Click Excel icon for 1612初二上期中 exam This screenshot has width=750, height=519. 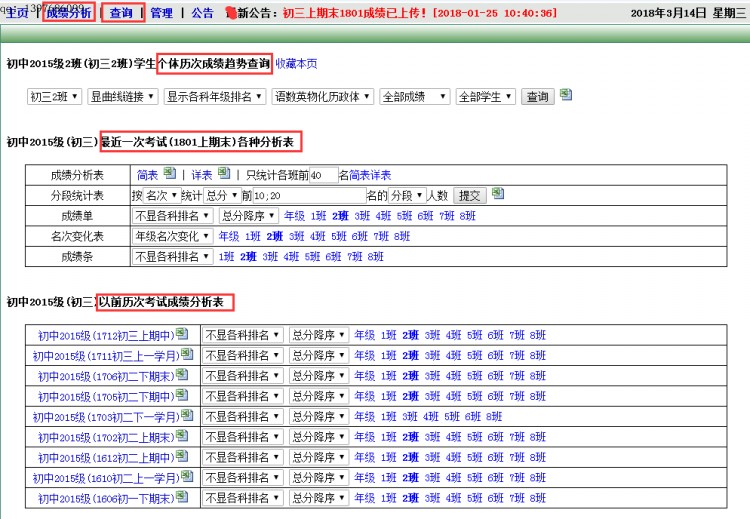click(x=182, y=456)
